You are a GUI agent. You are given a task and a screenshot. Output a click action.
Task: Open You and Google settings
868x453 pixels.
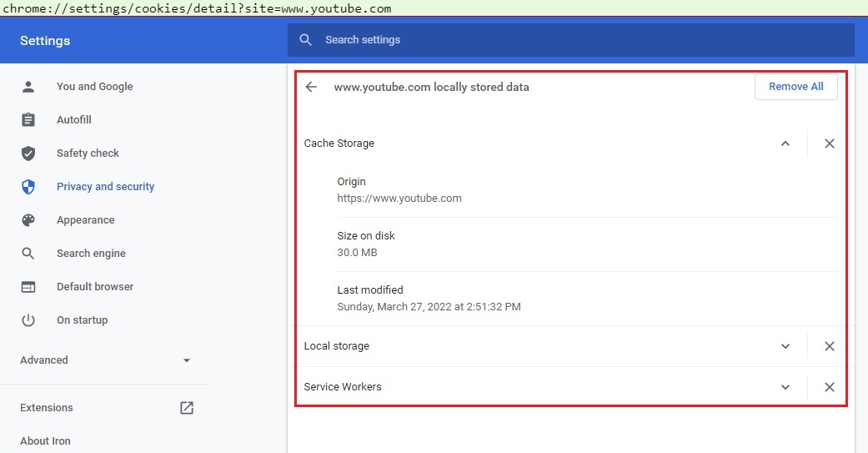[95, 87]
